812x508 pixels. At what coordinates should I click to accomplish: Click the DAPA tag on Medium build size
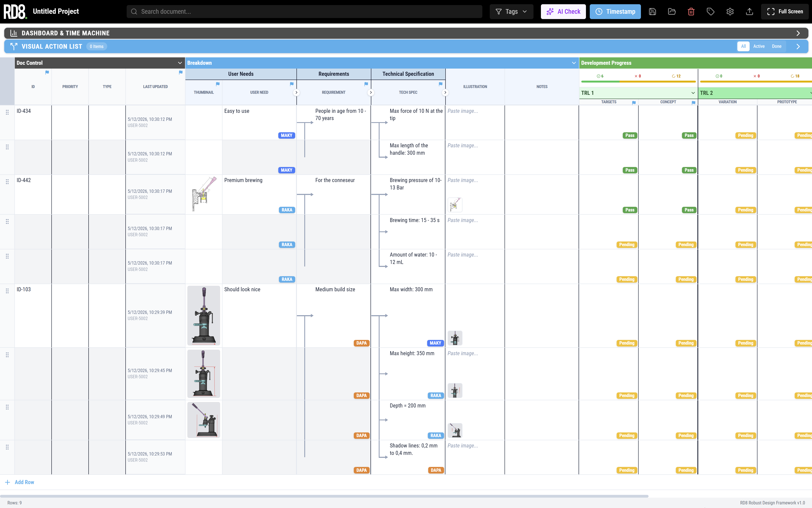(361, 343)
